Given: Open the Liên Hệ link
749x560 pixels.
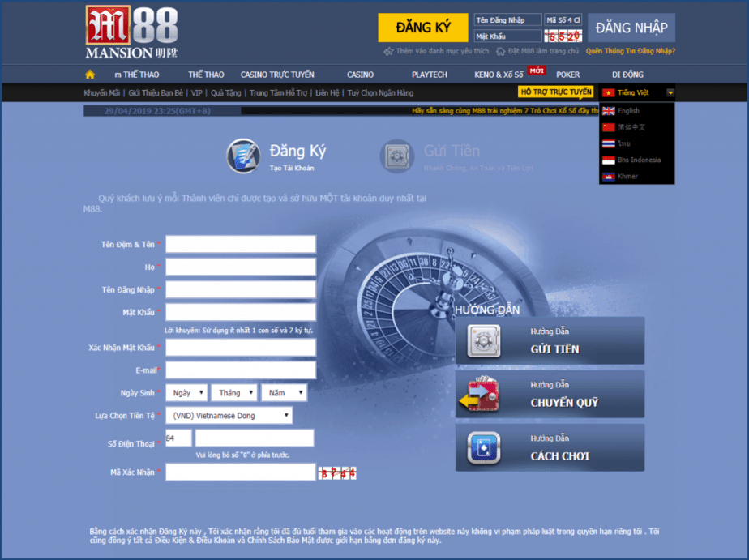Looking at the screenshot, I should tap(327, 92).
